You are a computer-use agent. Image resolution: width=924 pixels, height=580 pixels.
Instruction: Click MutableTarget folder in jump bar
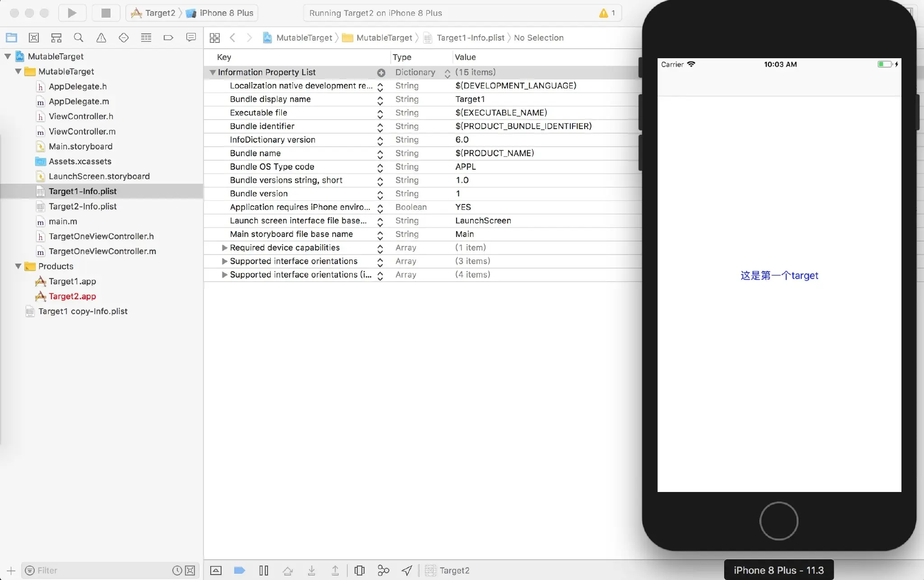[x=377, y=37]
